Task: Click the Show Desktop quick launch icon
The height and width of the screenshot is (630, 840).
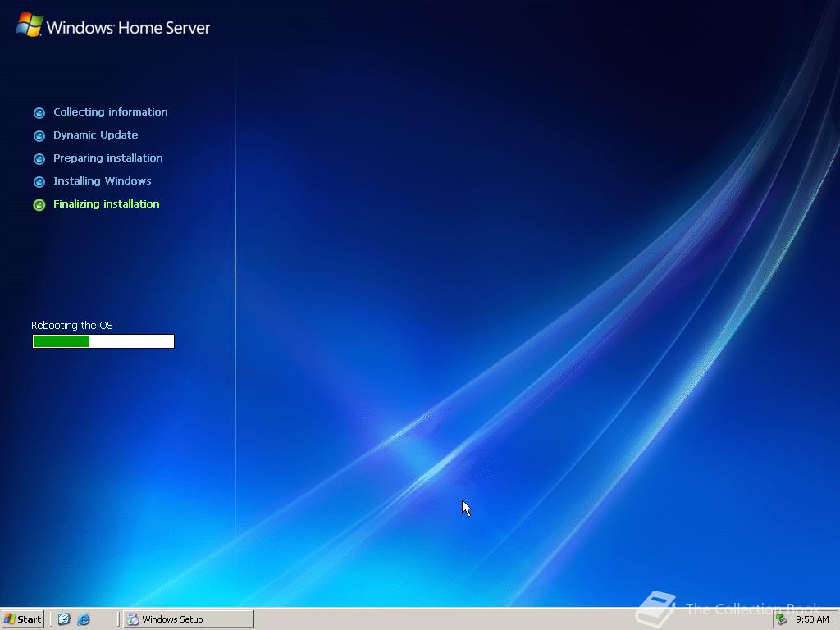Action: [x=64, y=619]
